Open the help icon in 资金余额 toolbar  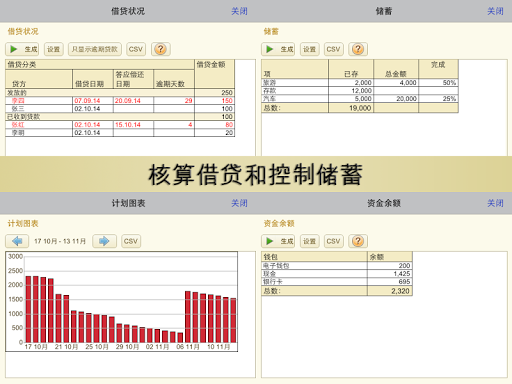tap(358, 241)
